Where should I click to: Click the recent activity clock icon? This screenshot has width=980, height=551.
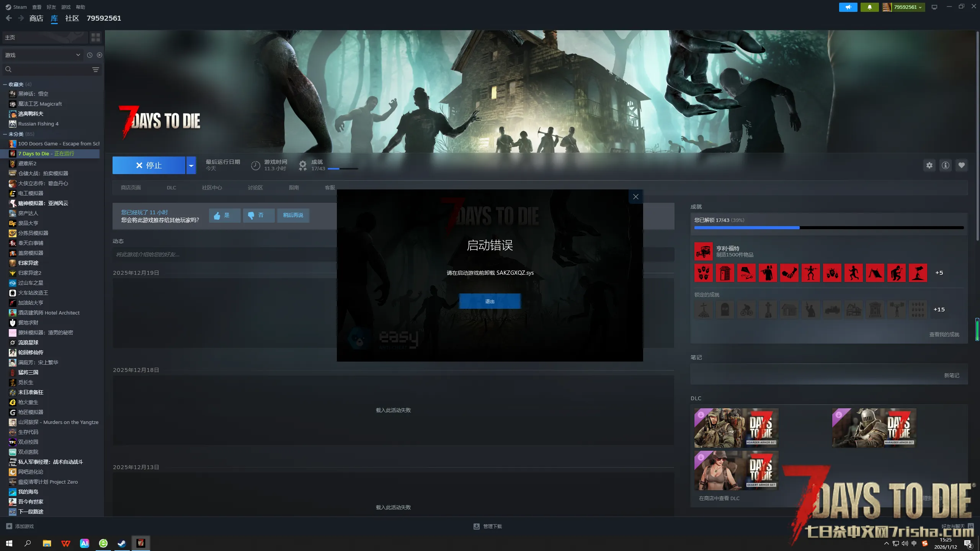(x=90, y=55)
